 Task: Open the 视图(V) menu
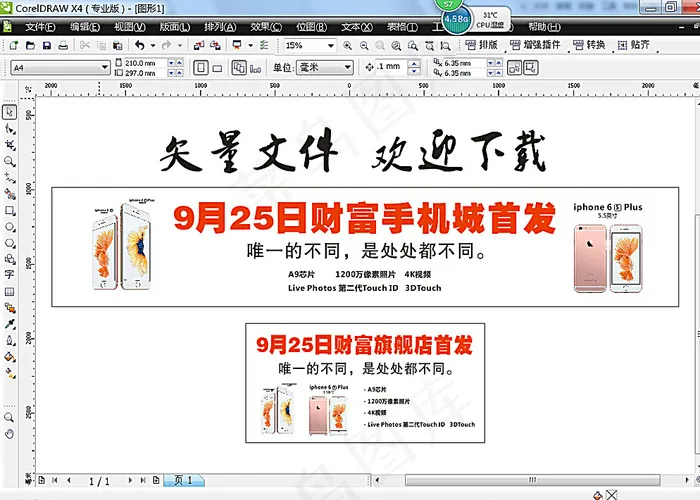click(x=129, y=27)
